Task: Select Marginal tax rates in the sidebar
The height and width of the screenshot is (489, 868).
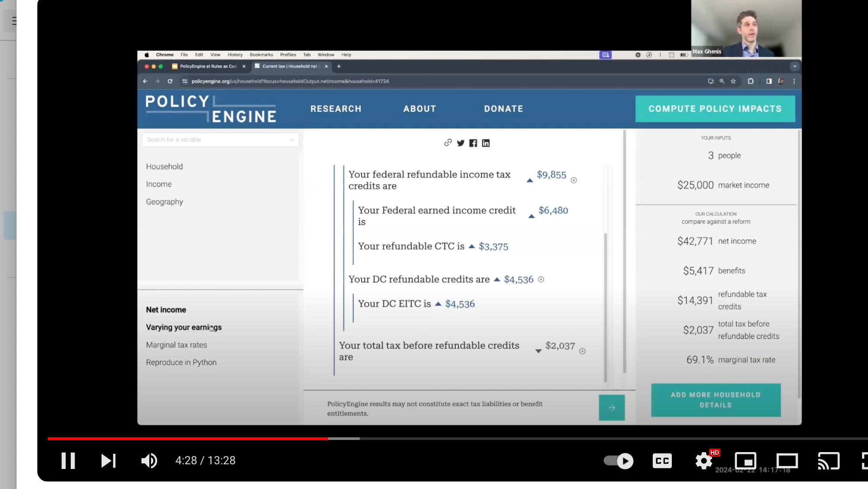Action: (x=176, y=344)
